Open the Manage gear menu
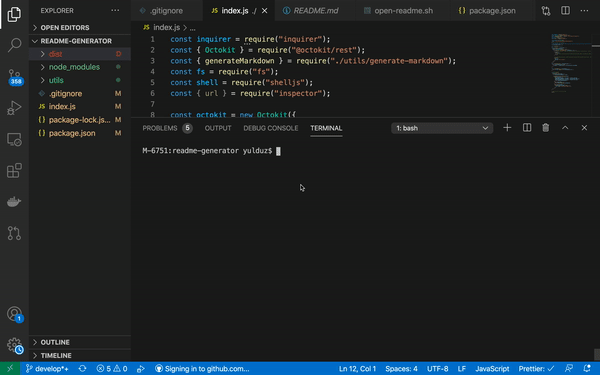Screen dimensions: 600x375 pos(15,346)
